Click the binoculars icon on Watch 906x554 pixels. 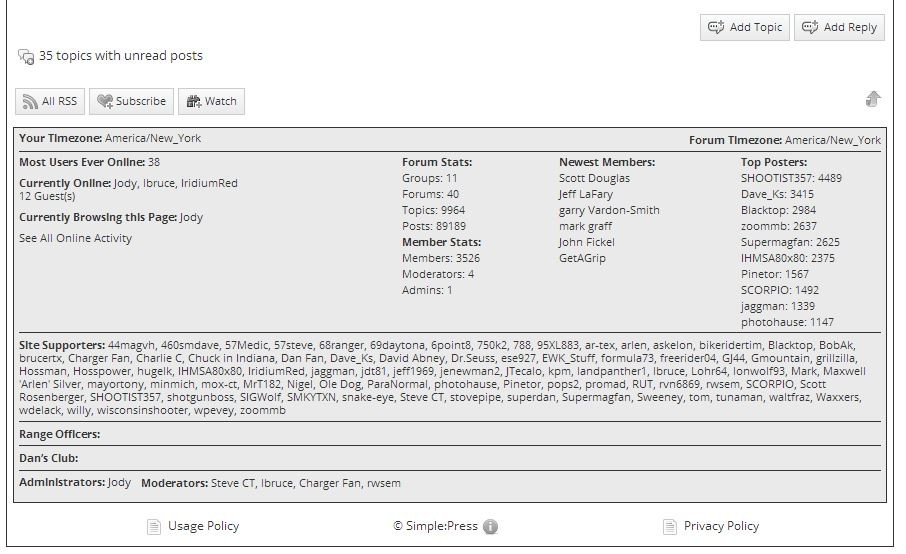194,102
